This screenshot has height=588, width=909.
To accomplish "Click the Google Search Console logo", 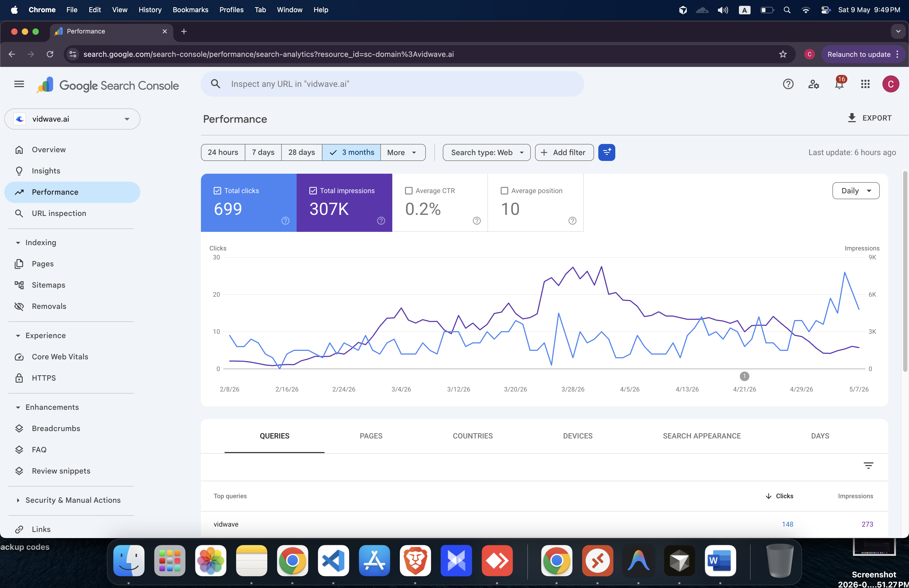I will (108, 85).
